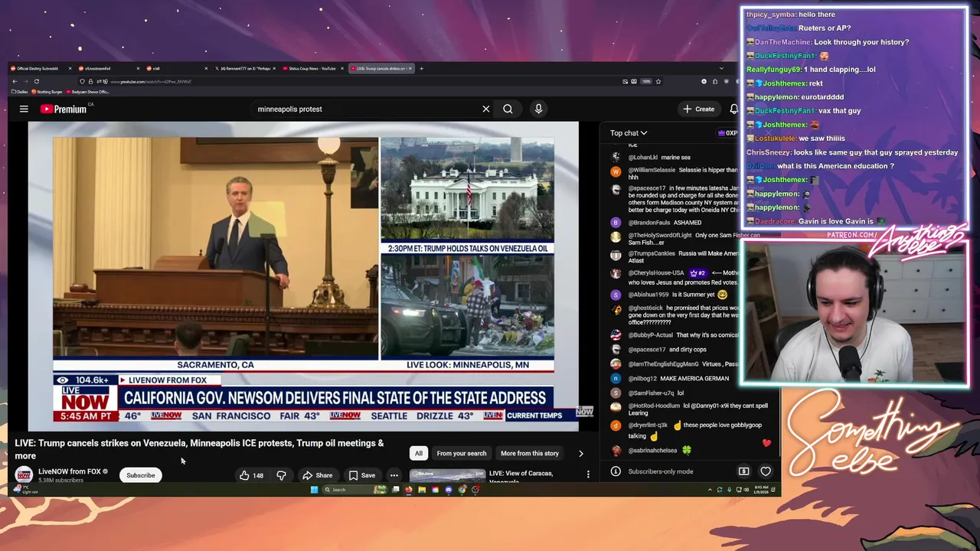The height and width of the screenshot is (551, 980).
Task: Open the Nothing Burger bookmark
Action: pos(47,92)
